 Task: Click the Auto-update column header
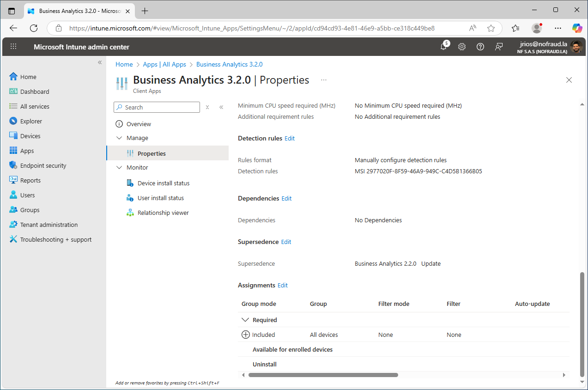pyautogui.click(x=533, y=304)
